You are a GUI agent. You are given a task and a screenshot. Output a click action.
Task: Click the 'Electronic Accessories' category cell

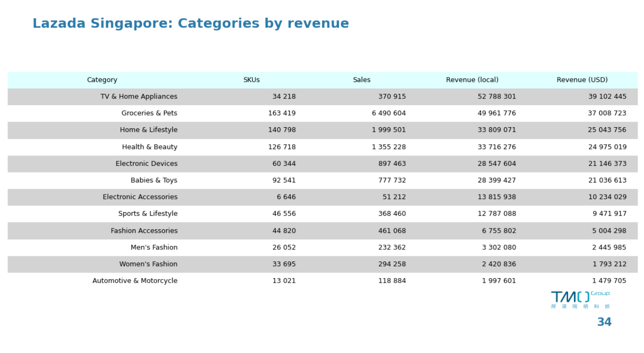click(x=140, y=197)
